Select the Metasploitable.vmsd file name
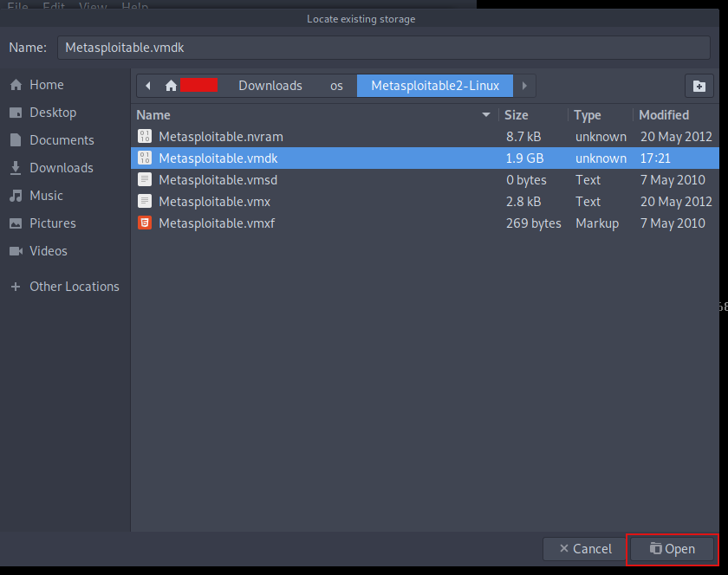This screenshot has height=575, width=728. [x=218, y=180]
